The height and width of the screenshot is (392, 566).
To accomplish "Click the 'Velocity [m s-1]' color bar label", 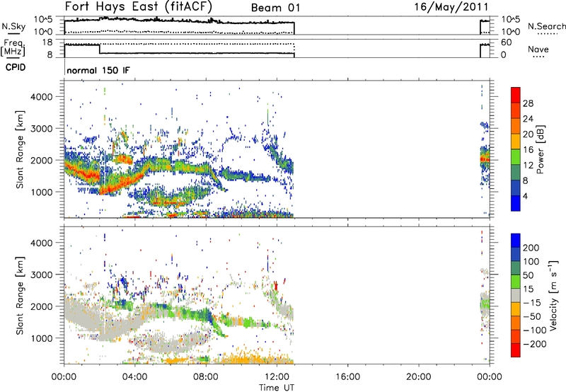I will click(x=554, y=295).
